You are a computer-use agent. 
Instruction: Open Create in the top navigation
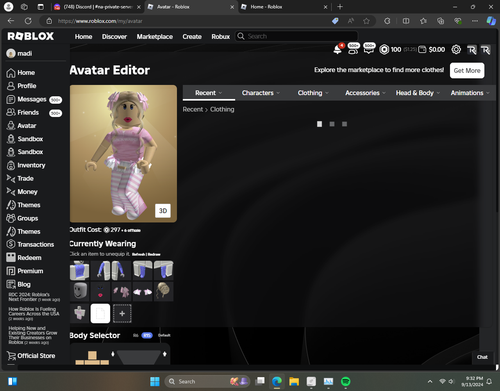(192, 37)
